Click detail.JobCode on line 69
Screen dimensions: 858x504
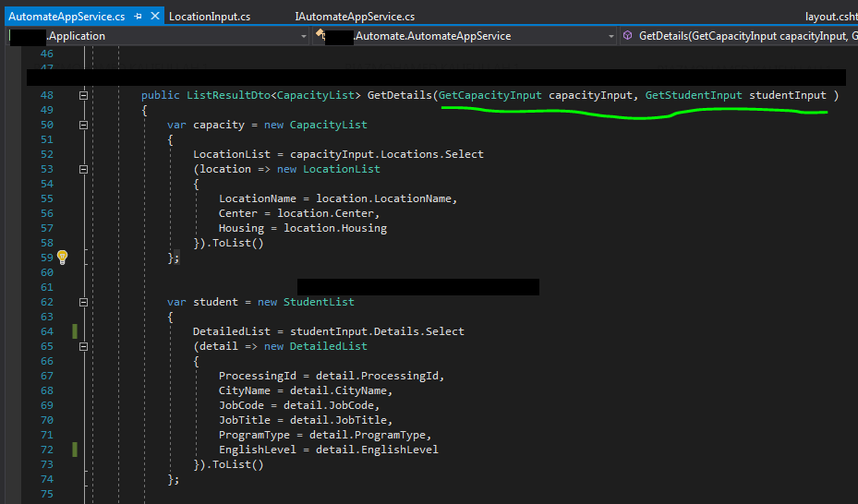(x=329, y=405)
